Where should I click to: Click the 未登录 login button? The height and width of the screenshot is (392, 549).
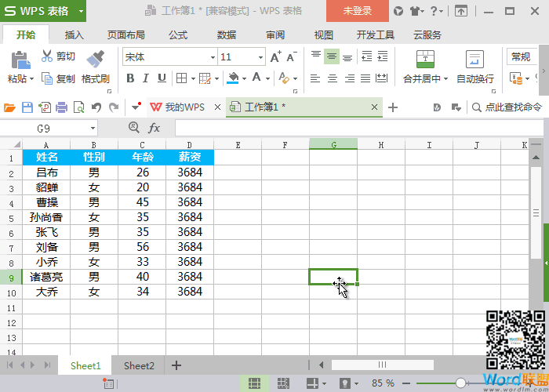358,11
